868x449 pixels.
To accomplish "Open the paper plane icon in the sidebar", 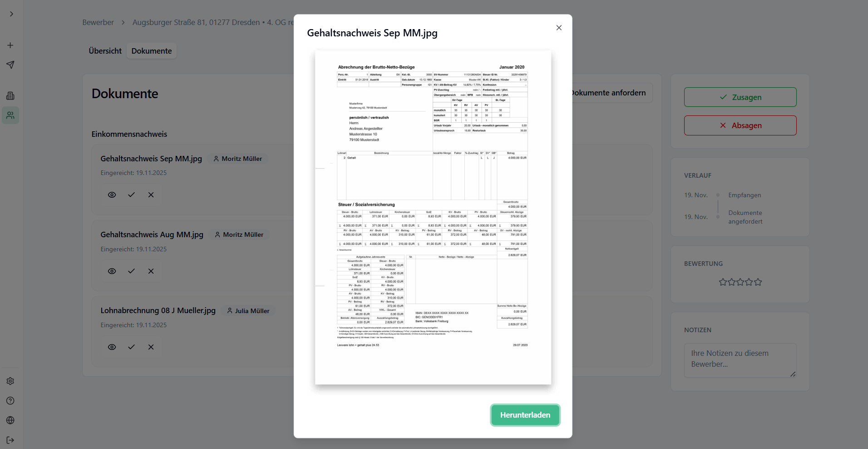I will [10, 65].
